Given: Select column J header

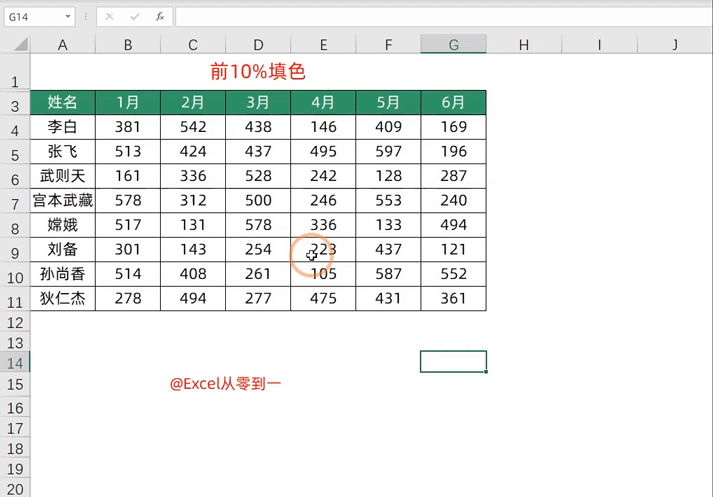Looking at the screenshot, I should (x=675, y=45).
